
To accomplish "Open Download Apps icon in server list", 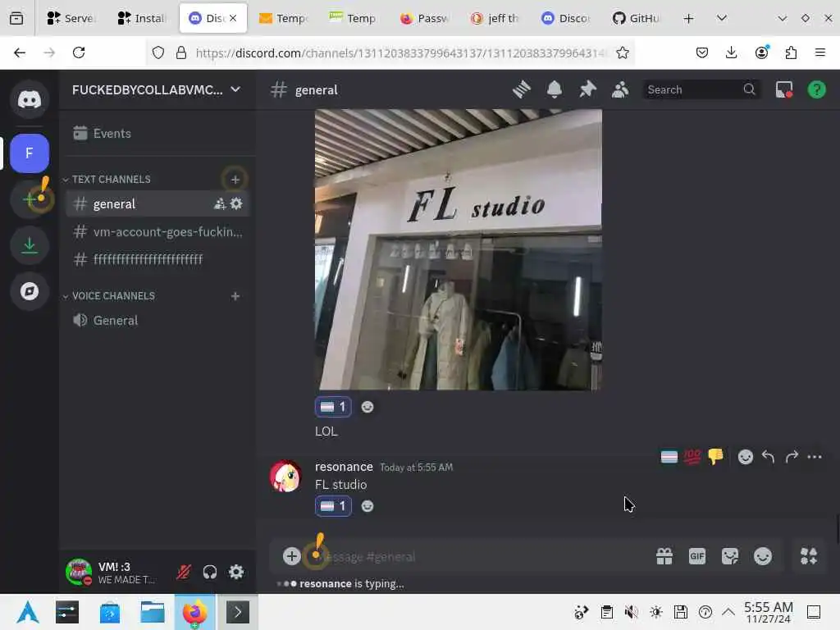I will click(30, 245).
